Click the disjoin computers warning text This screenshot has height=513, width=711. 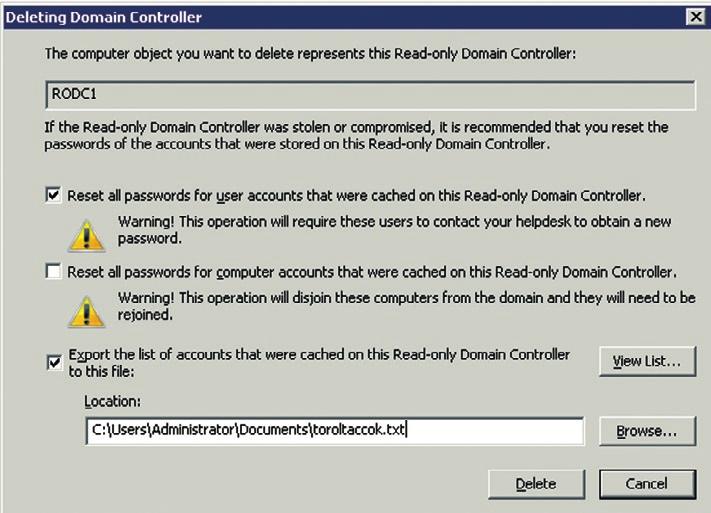(x=407, y=306)
